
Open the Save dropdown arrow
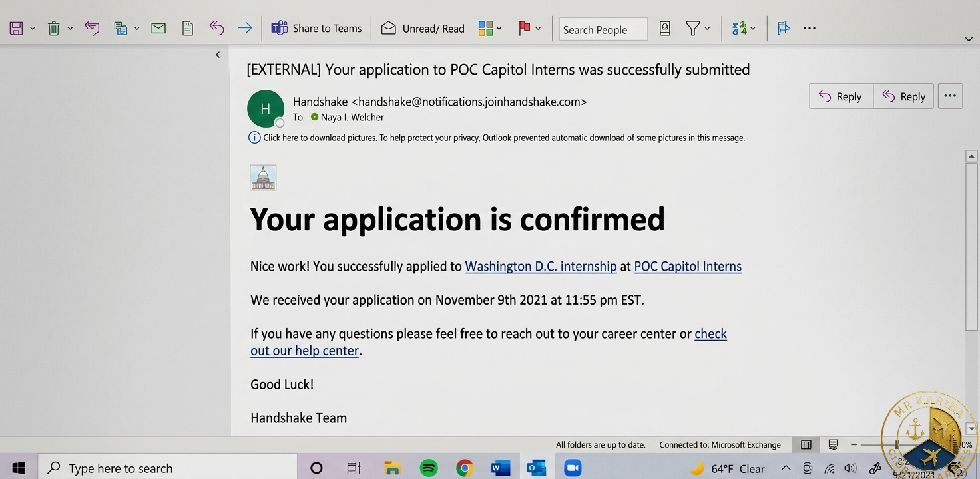coord(33,29)
